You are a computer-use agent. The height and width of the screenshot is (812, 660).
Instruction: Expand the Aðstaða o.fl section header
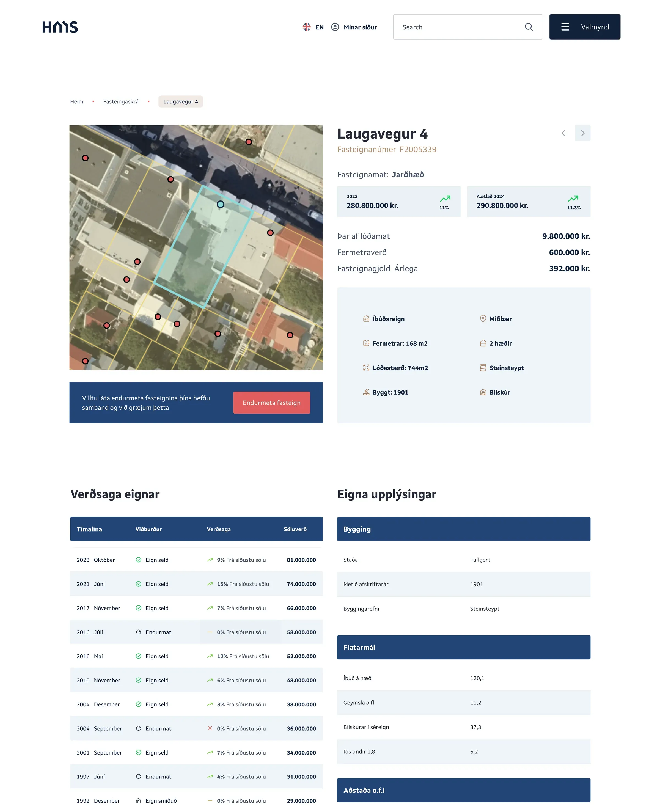point(463,790)
